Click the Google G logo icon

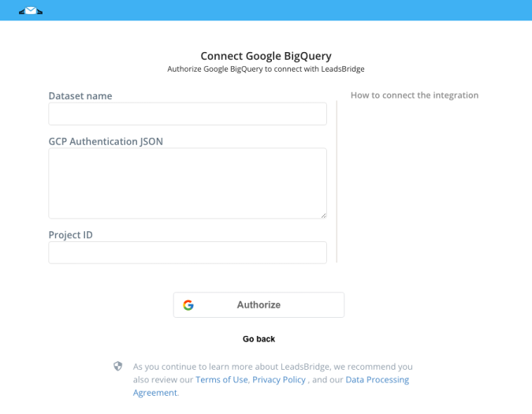coord(188,305)
